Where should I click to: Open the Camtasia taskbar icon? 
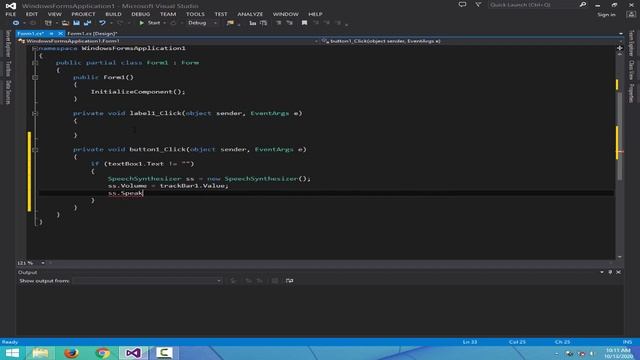[x=164, y=353]
